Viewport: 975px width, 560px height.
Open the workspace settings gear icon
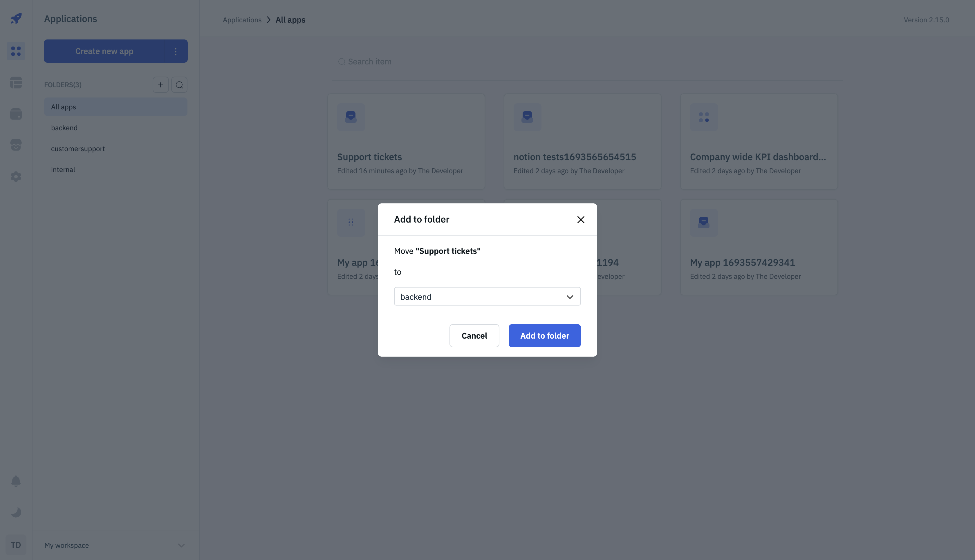pyautogui.click(x=16, y=176)
